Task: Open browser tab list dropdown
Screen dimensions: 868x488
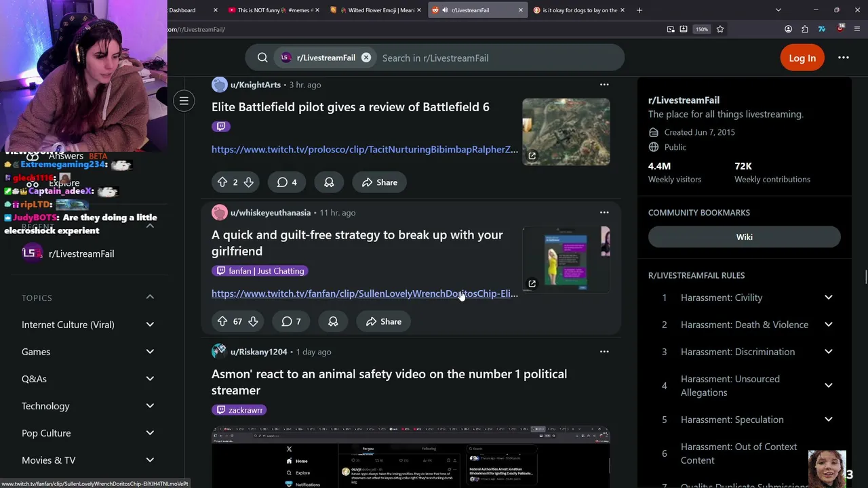Action: 778,10
